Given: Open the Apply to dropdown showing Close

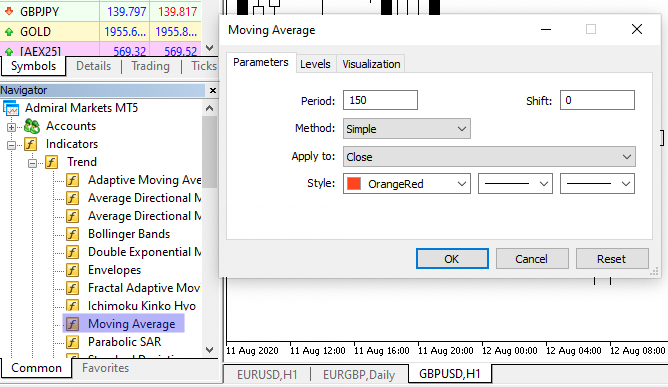Looking at the screenshot, I should coord(489,157).
